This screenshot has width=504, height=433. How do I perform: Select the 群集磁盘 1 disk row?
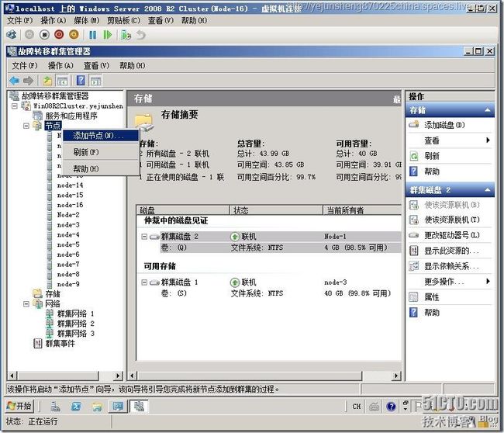point(269,282)
